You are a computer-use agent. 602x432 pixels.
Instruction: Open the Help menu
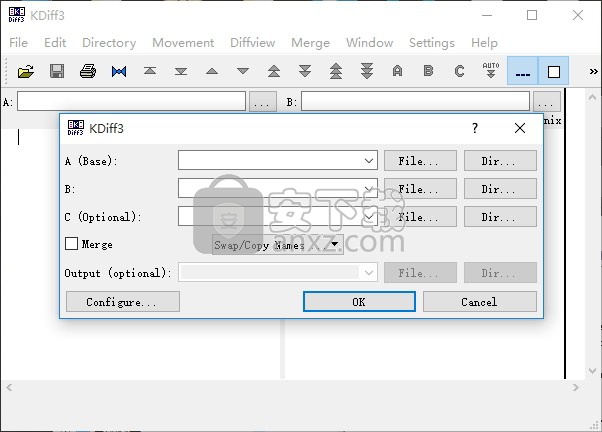[x=485, y=43]
